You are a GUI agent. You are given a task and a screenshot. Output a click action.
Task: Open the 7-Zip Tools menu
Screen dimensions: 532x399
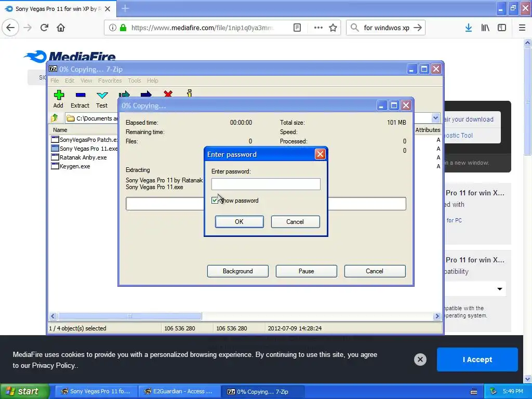(135, 81)
